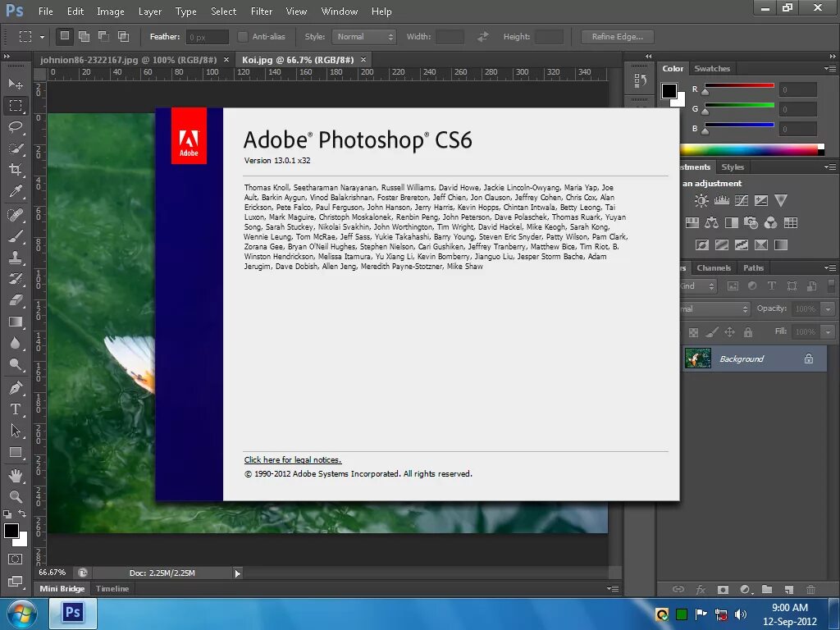The width and height of the screenshot is (840, 630).
Task: Click the Delete layer trash icon
Action: click(810, 589)
